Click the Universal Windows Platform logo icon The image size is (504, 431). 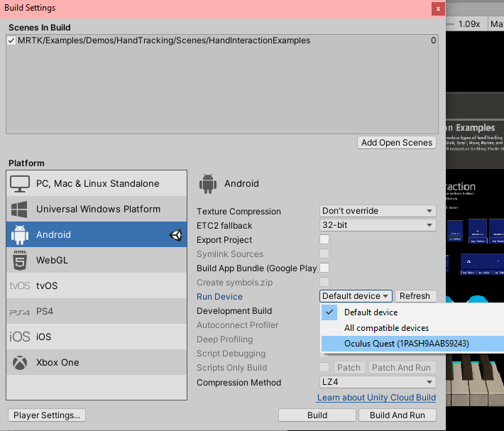click(x=19, y=209)
